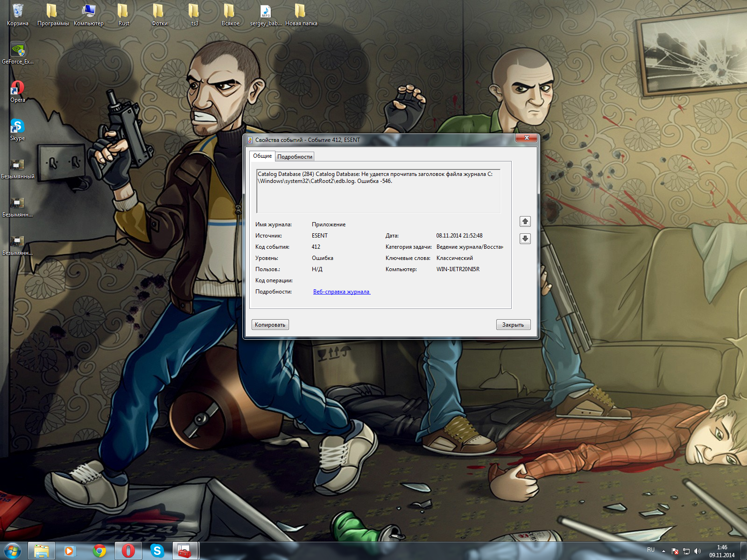Open the Компьютер desktop icon
Screen dimensions: 747x560
pyautogui.click(x=89, y=14)
